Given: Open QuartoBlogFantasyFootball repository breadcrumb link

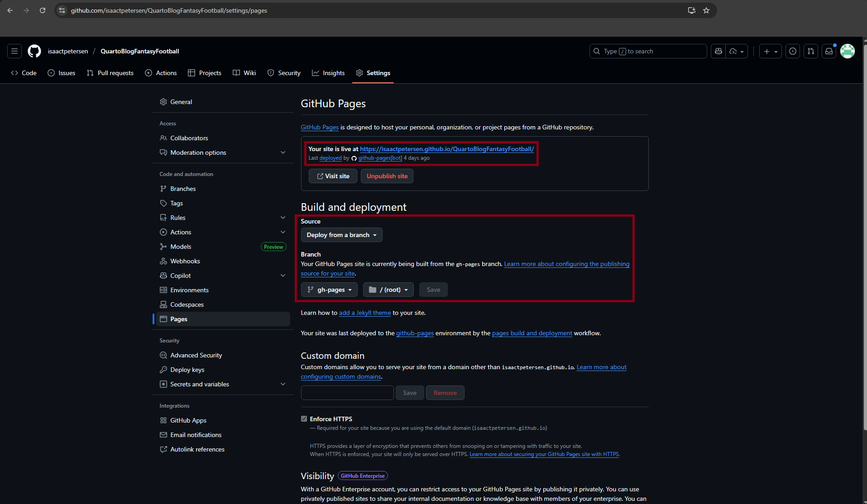Looking at the screenshot, I should 140,51.
